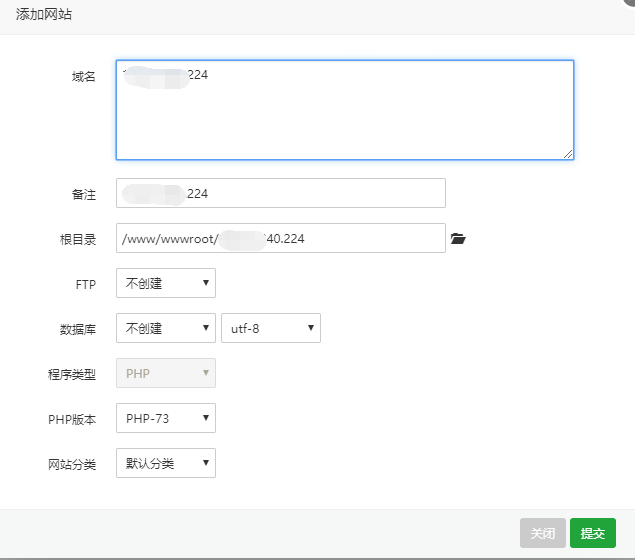Click the domain name (域名) text area

(344, 110)
